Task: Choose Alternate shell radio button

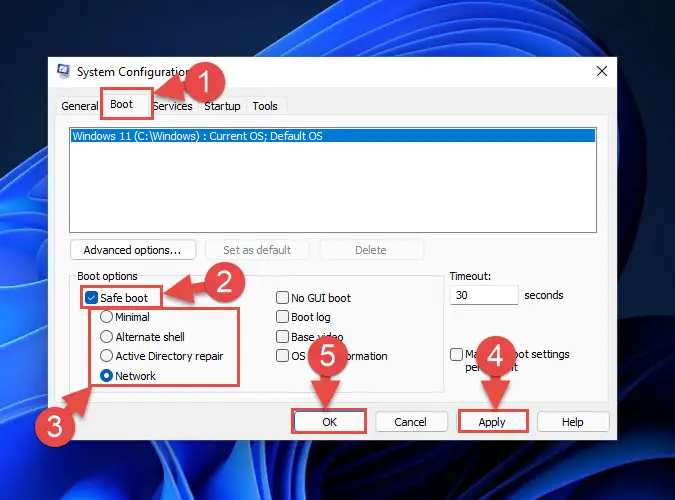Action: [x=106, y=337]
